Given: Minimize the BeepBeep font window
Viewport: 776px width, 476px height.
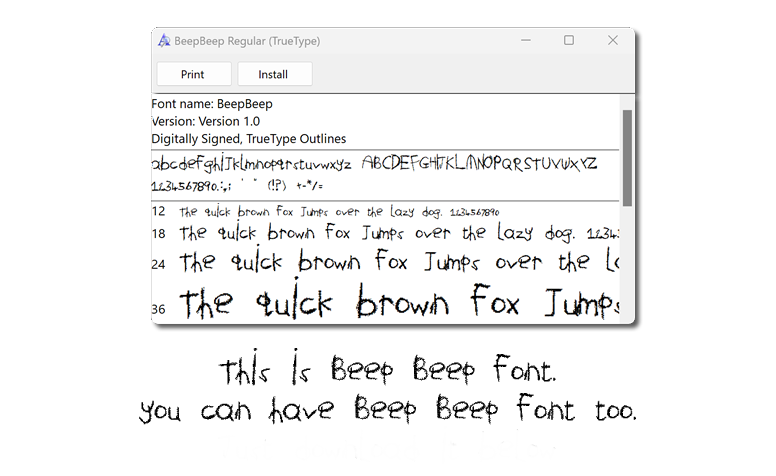Looking at the screenshot, I should (x=526, y=41).
